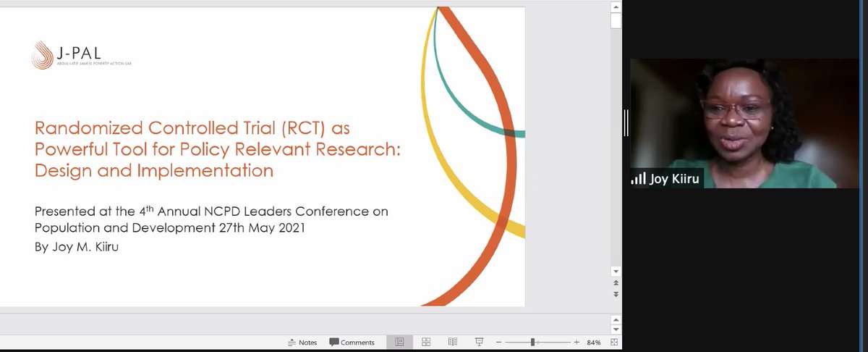This screenshot has height=352, width=868.
Task: Click the vertical scrollbar thumb
Action: point(616,20)
